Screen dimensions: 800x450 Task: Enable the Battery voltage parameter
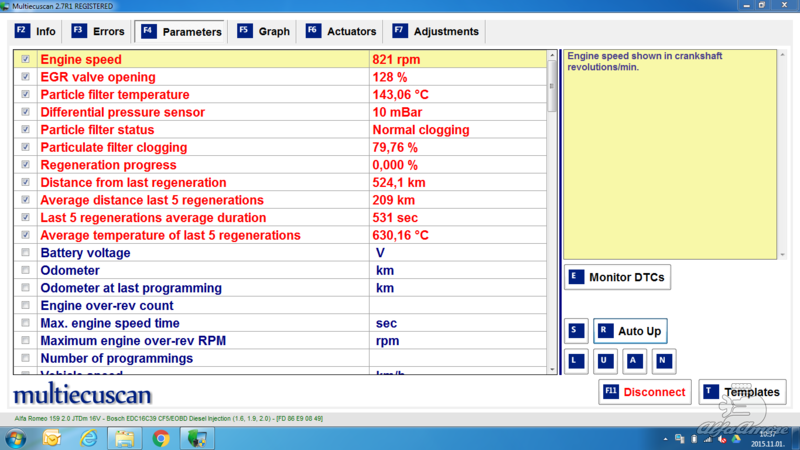(x=26, y=253)
